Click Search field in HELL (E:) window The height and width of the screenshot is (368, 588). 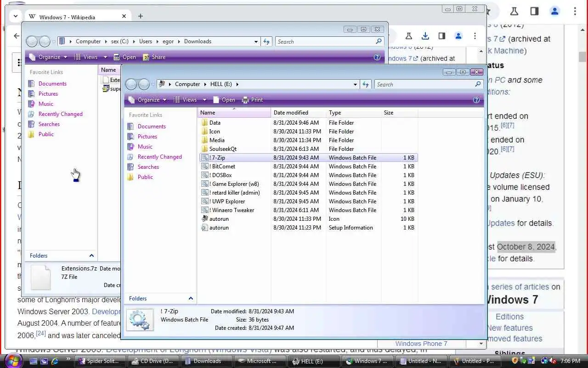[x=424, y=84]
